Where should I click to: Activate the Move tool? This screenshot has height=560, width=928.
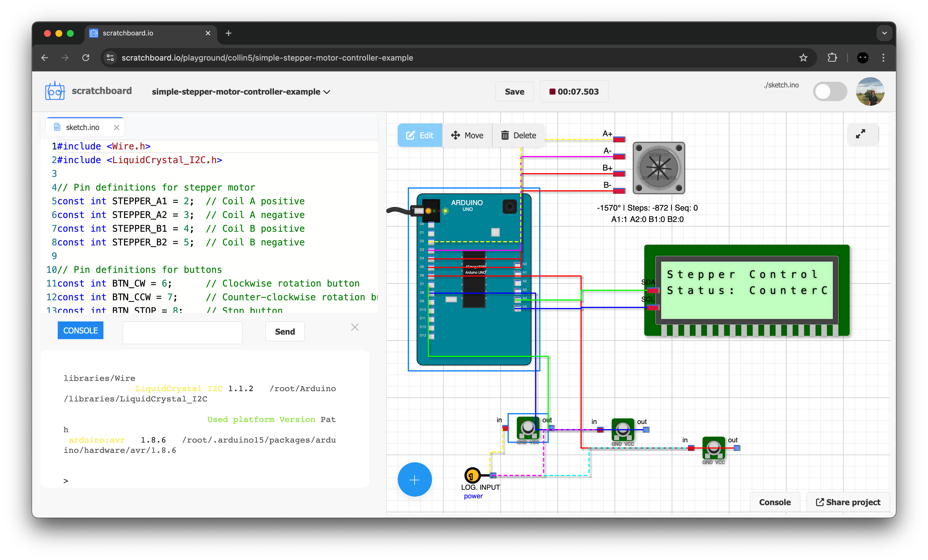(x=467, y=135)
